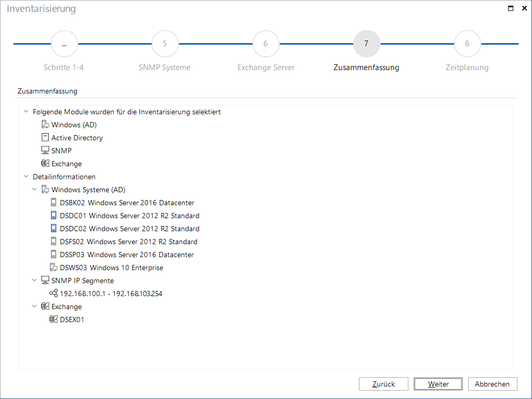This screenshot has height=399, width=532.
Task: Click the Folgende Module wurden selektiert heading
Action: tap(127, 112)
